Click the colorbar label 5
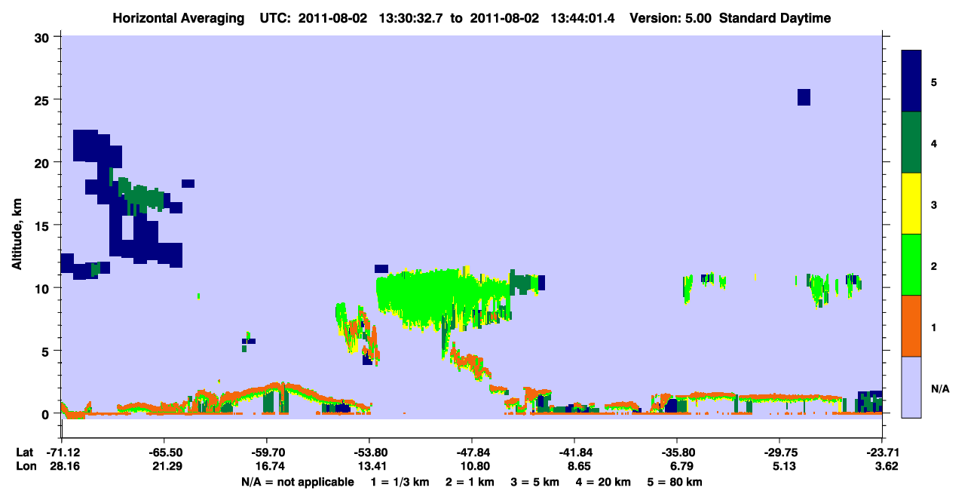Screen dimensions: 980x503 tap(933, 81)
